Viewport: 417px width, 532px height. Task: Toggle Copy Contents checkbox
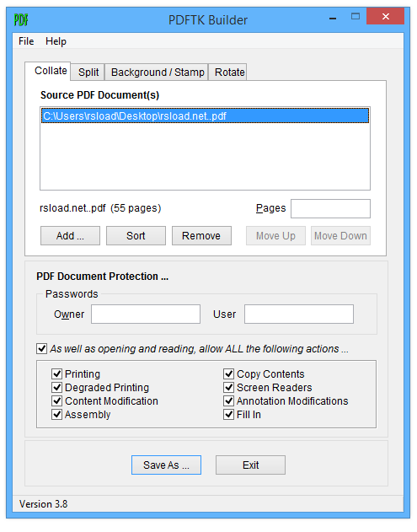(x=229, y=373)
